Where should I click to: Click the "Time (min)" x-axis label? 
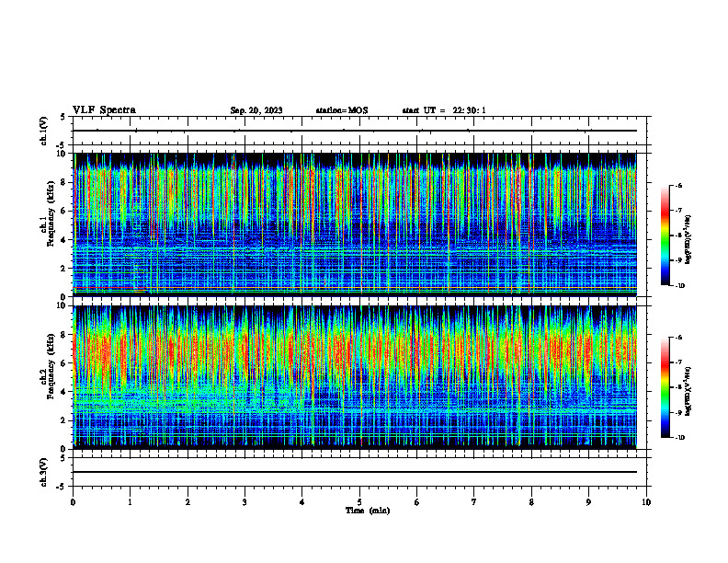pyautogui.click(x=368, y=511)
